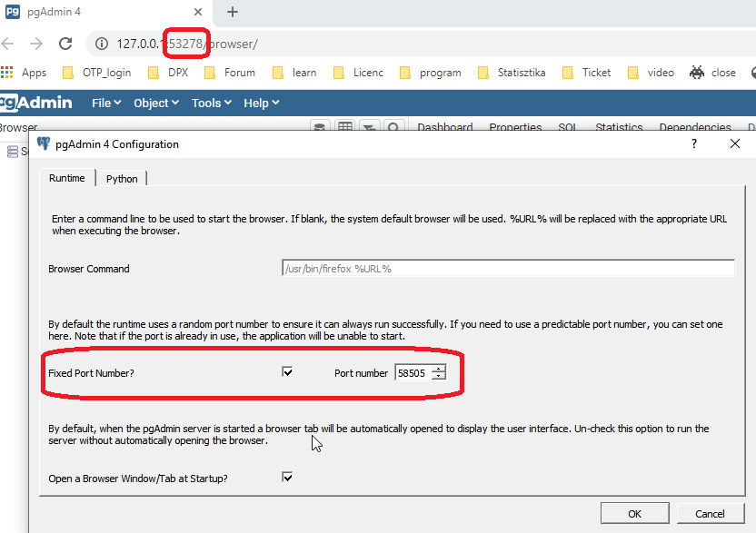Open the Chrome Apps grid shortcut

coord(8,73)
